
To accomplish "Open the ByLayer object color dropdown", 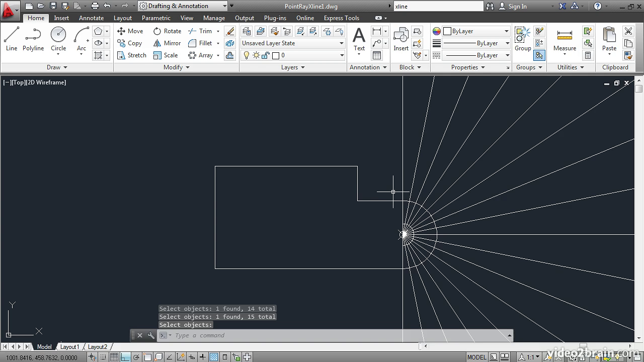I will pyautogui.click(x=476, y=31).
